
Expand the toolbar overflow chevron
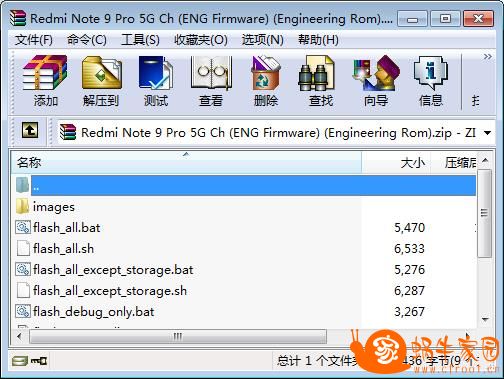tap(487, 57)
